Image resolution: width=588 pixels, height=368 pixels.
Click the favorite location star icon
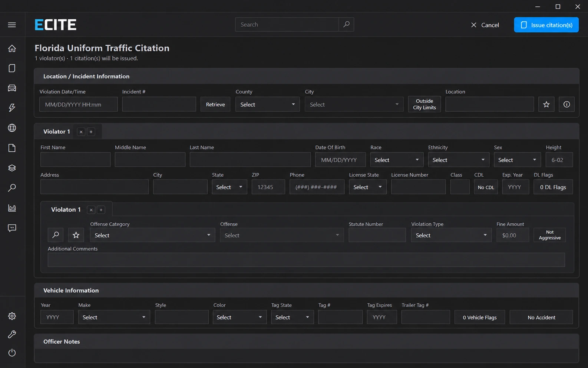pos(546,105)
